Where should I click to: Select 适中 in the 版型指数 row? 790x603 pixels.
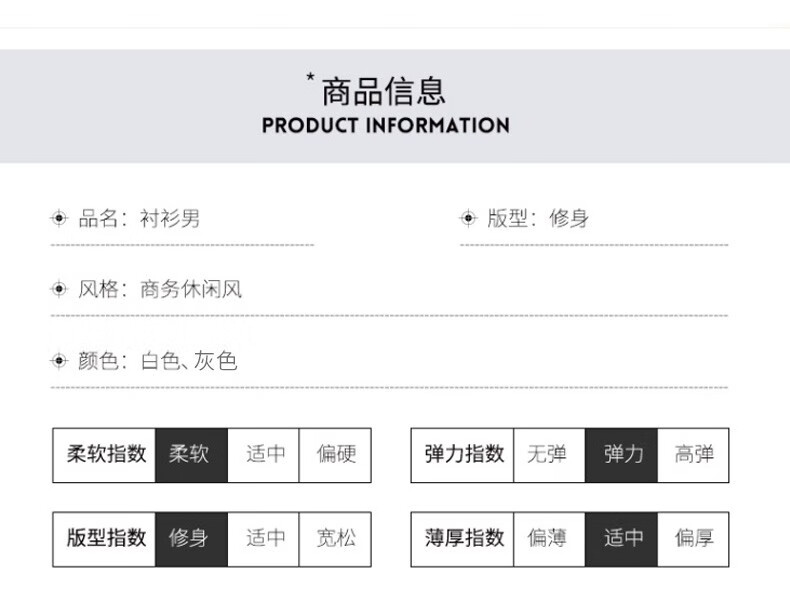click(x=264, y=539)
